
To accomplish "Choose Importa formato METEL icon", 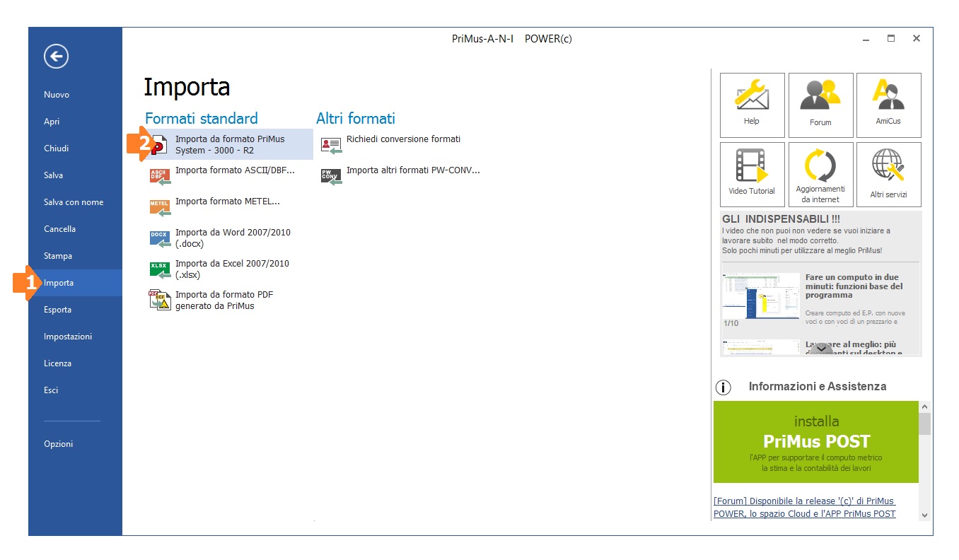I will point(160,207).
